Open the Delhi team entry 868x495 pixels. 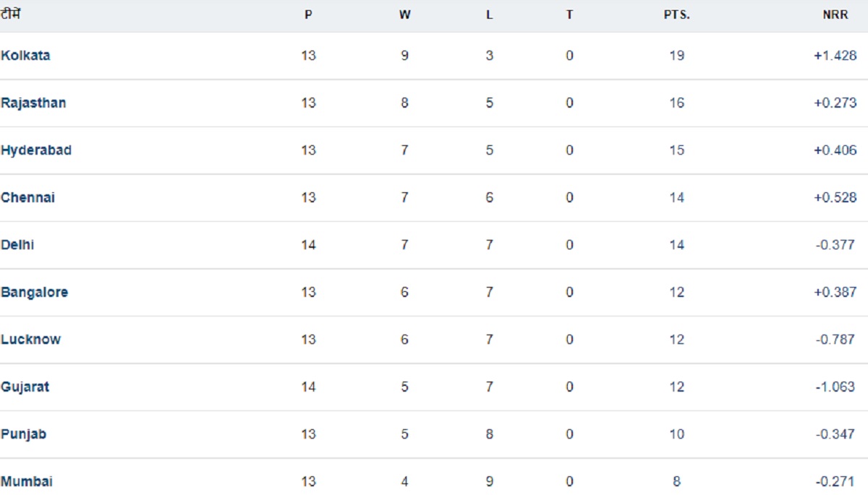pos(17,245)
